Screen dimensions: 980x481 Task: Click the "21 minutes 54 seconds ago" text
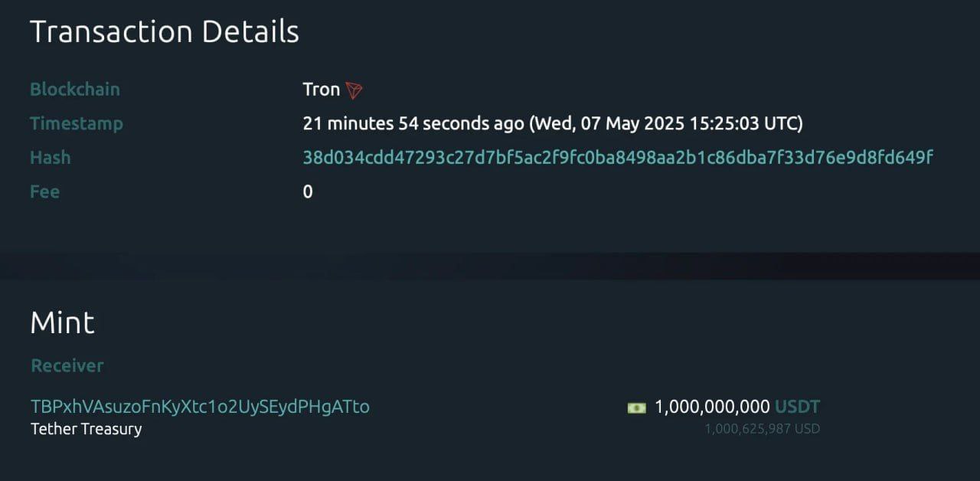point(413,123)
